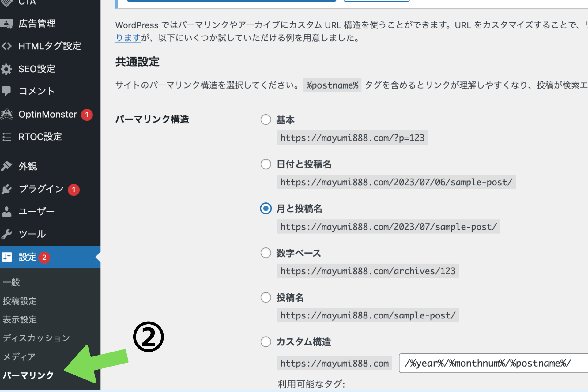Select the 日付と投稿名 radio button
The height and width of the screenshot is (392, 588).
click(266, 164)
